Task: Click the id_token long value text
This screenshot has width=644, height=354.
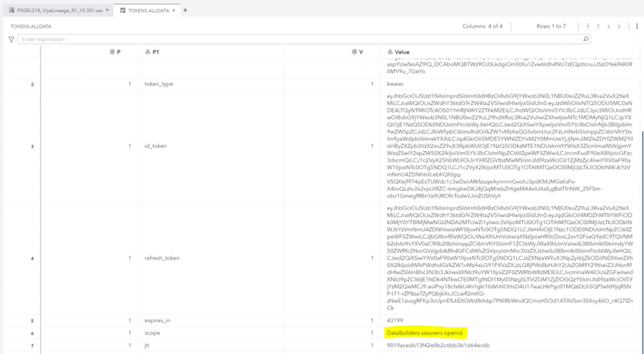Action: [509, 146]
